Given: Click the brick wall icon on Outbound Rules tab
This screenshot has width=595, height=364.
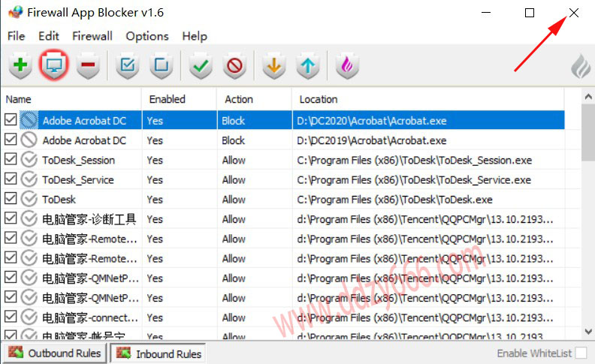Looking at the screenshot, I should (16, 352).
